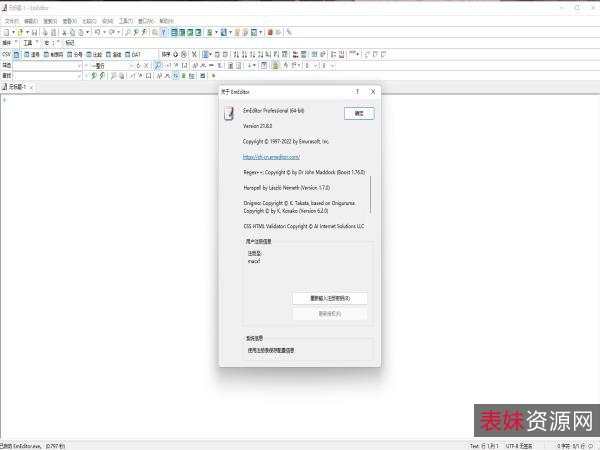Close the 无标题-1 tab with its x
The width and height of the screenshot is (600, 450).
pos(31,88)
